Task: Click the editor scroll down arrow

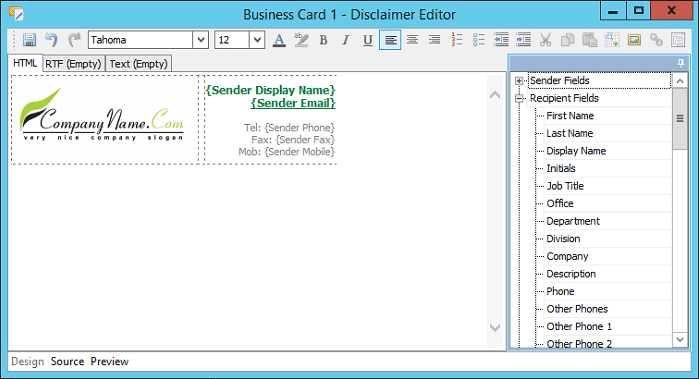Action: pos(495,328)
